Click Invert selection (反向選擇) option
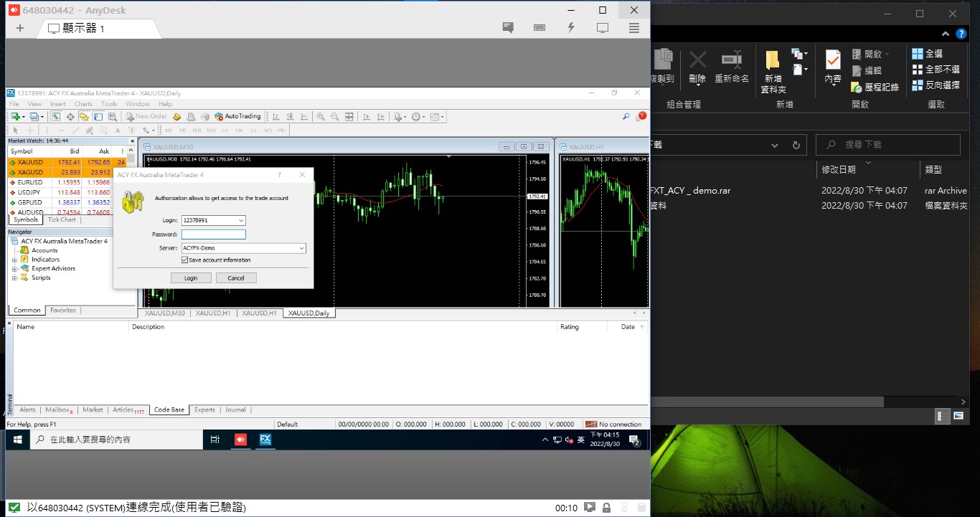The width and height of the screenshot is (980, 517). 936,85
